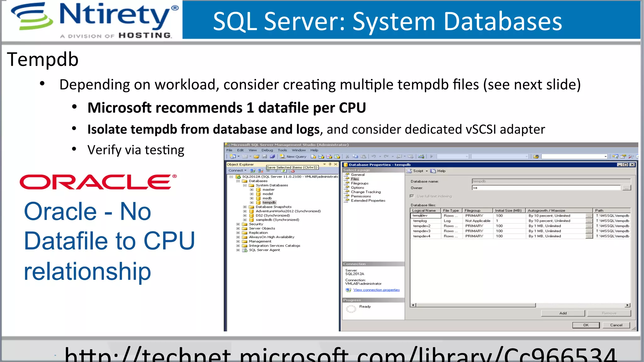Click the Undo arrow icon
The width and height of the screenshot is (644, 362).
[x=374, y=156]
